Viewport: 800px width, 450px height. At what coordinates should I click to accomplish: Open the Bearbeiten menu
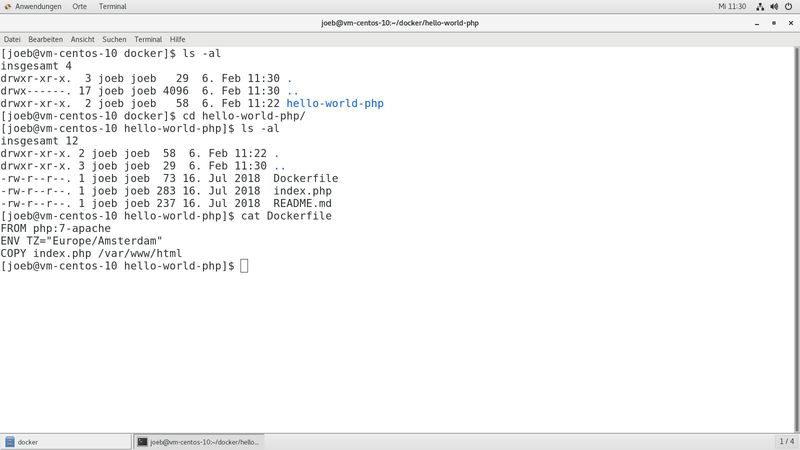pos(45,39)
